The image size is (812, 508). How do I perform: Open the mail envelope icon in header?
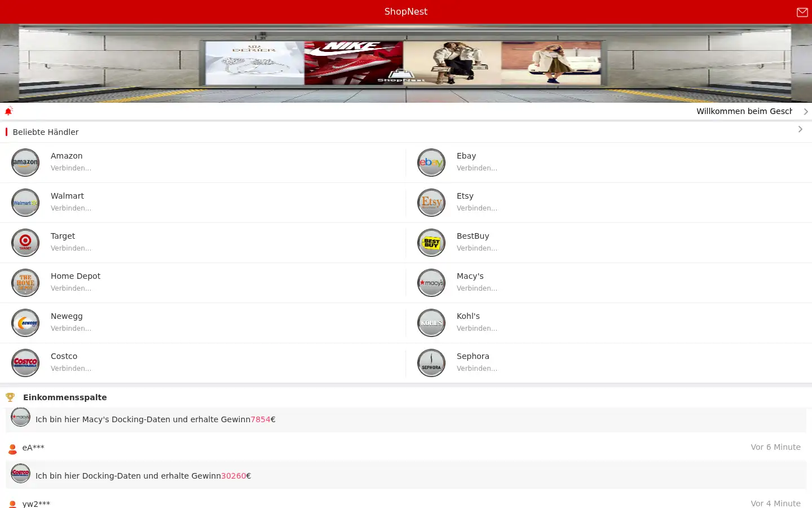(x=802, y=12)
